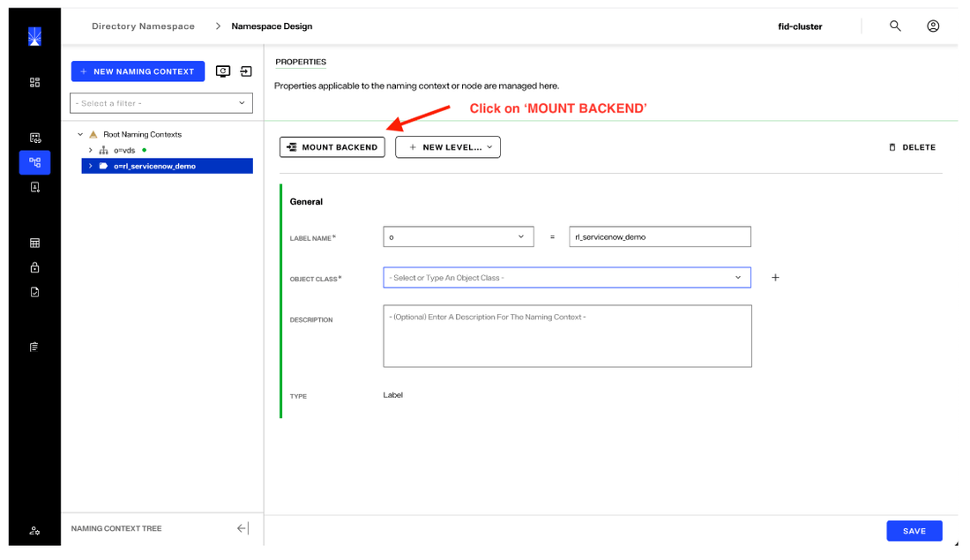The width and height of the screenshot is (970, 560).
Task: Click the Naming Context Tree footer label
Action: pos(116,528)
